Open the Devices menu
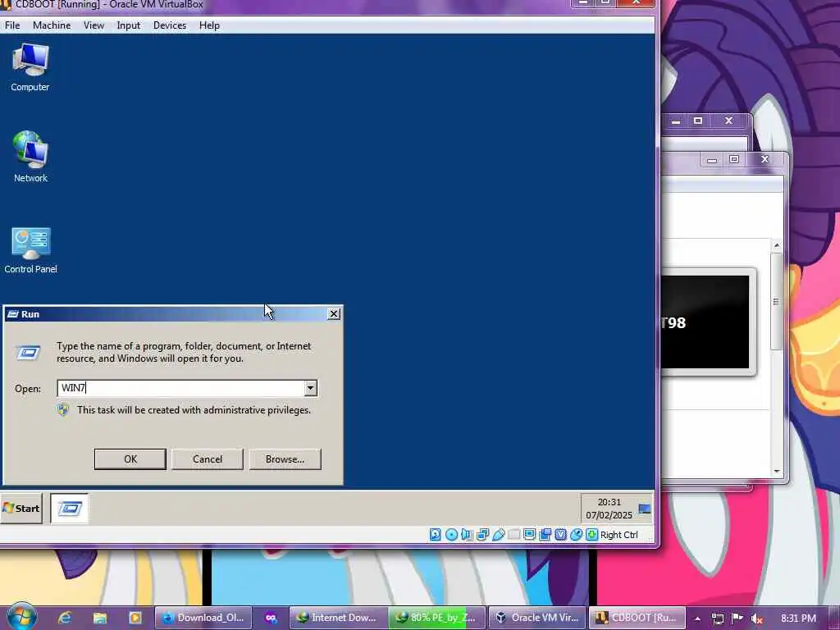840x630 pixels. tap(170, 25)
